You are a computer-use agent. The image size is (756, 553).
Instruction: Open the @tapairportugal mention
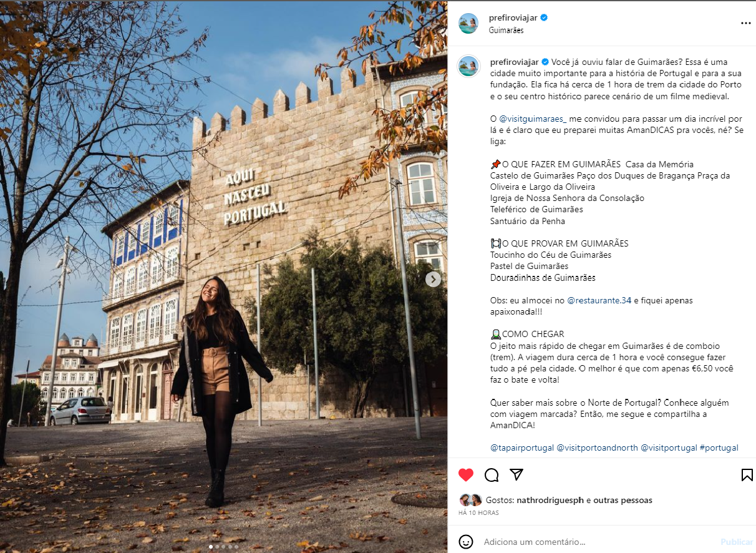click(x=522, y=448)
